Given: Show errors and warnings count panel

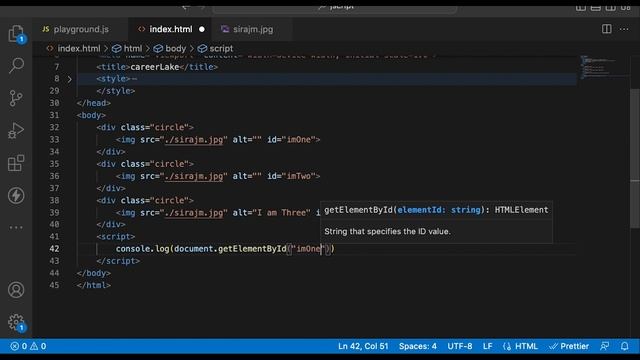Looking at the screenshot, I should pyautogui.click(x=28, y=346).
